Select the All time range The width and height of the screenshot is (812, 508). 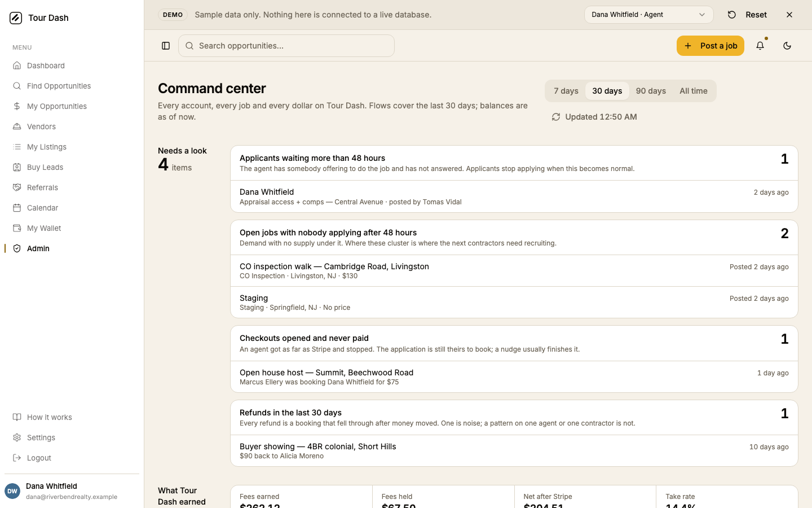[x=694, y=91]
